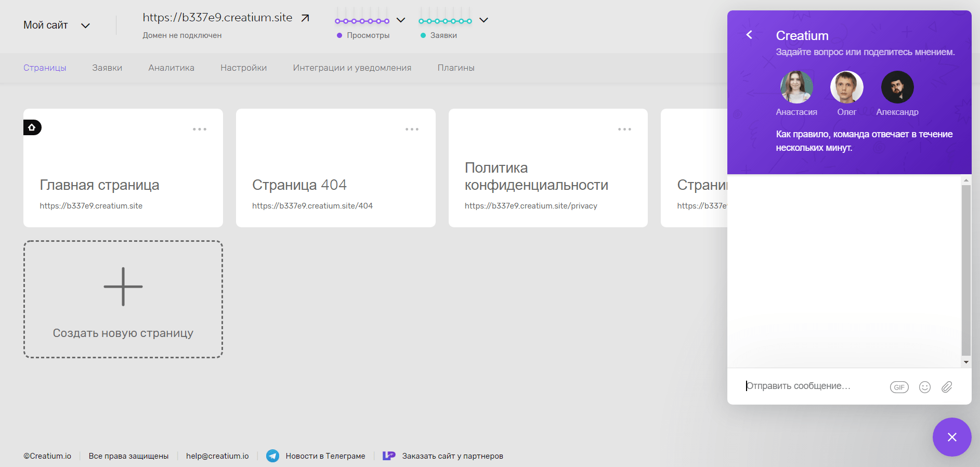Image resolution: width=980 pixels, height=467 pixels.
Task: Open the Настройки tab
Action: [244, 68]
